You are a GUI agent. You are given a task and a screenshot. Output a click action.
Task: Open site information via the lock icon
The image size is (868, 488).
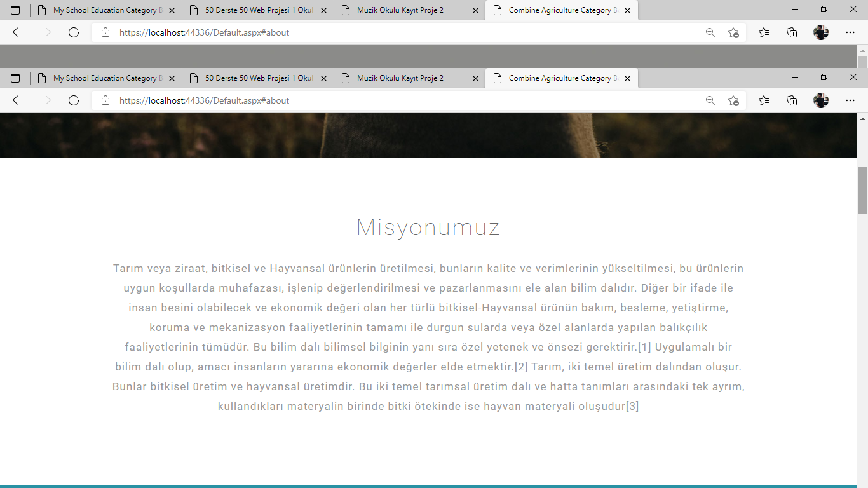[105, 100]
